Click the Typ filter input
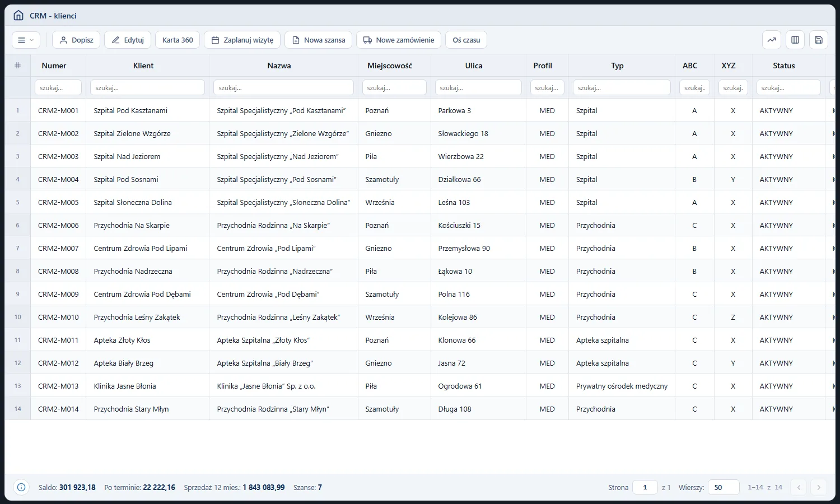Viewport: 840px width, 504px height. (x=622, y=88)
